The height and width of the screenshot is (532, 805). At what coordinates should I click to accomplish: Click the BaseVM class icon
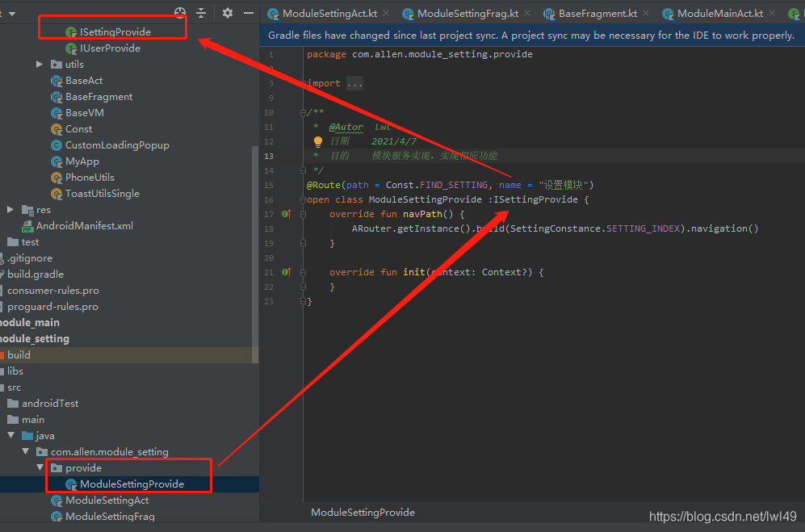click(57, 113)
